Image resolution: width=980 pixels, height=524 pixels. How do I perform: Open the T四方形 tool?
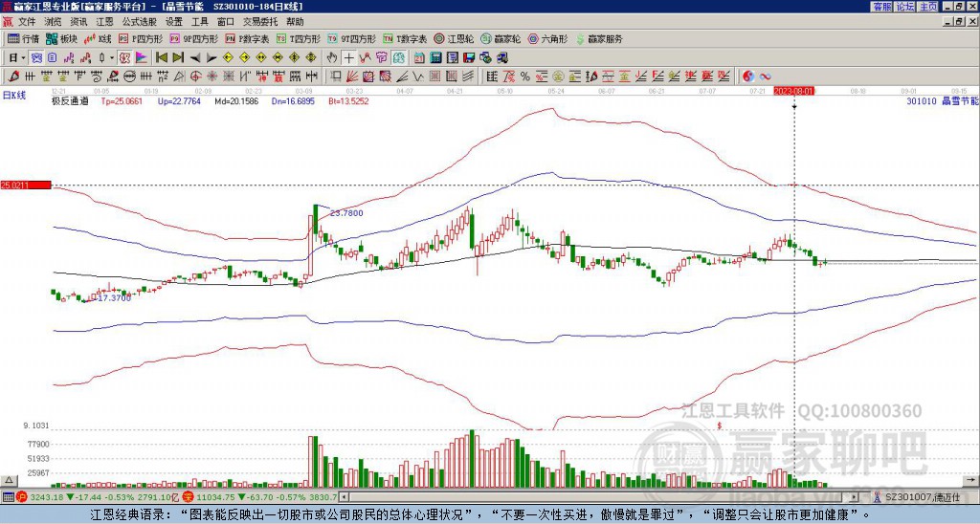pos(299,38)
